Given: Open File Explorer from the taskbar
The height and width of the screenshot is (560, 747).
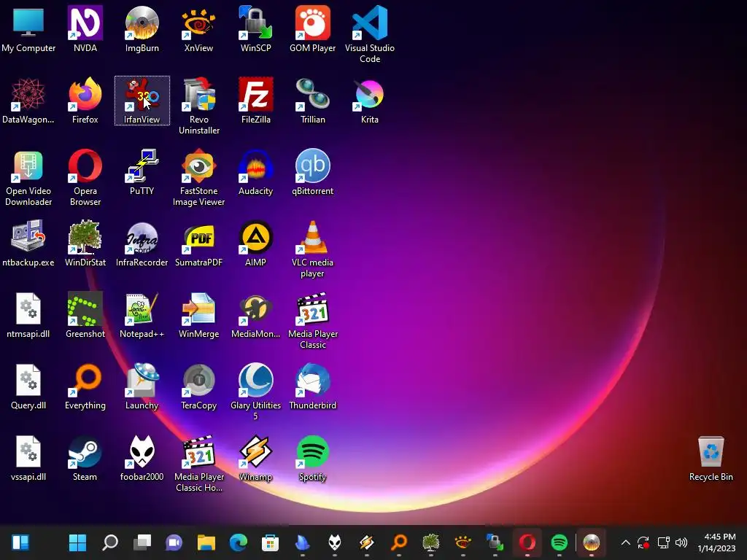Looking at the screenshot, I should (x=206, y=542).
